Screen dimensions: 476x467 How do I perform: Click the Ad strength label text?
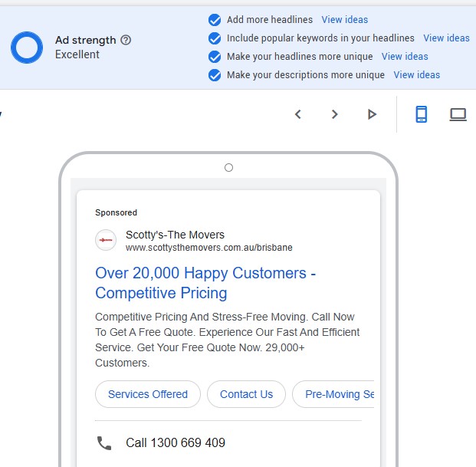[x=85, y=40]
